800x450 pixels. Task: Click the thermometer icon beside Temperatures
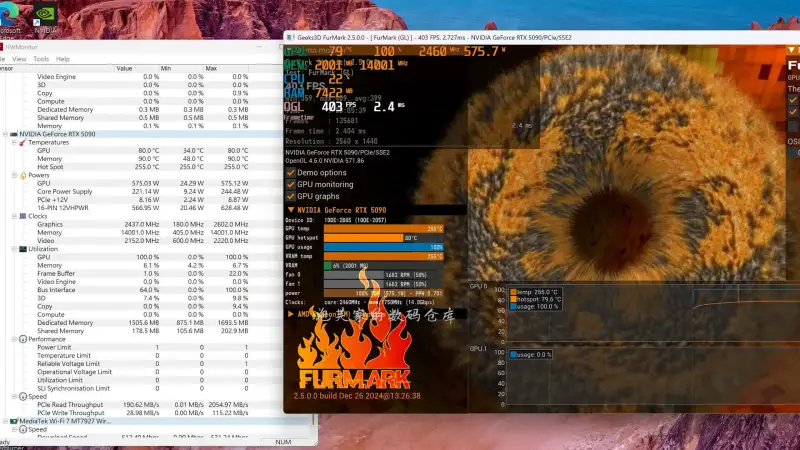tap(22, 142)
